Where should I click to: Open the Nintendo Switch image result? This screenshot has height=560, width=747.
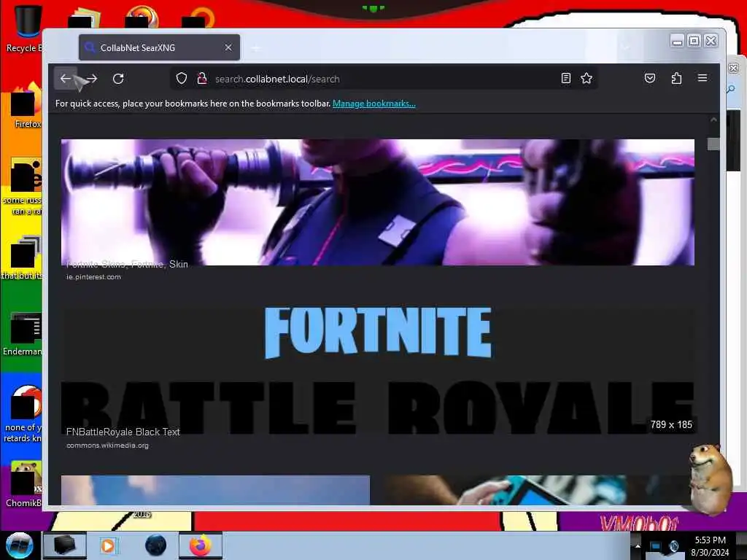pyautogui.click(x=538, y=490)
